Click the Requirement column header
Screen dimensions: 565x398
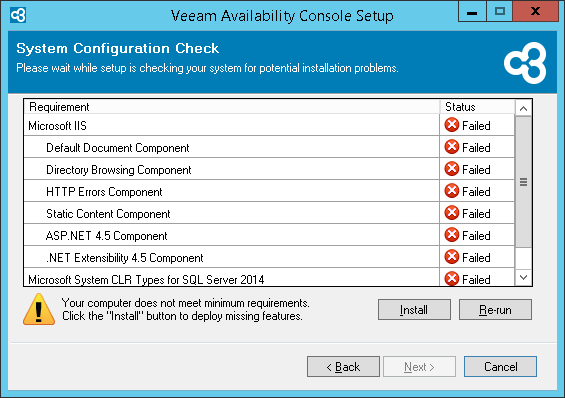[x=232, y=107]
